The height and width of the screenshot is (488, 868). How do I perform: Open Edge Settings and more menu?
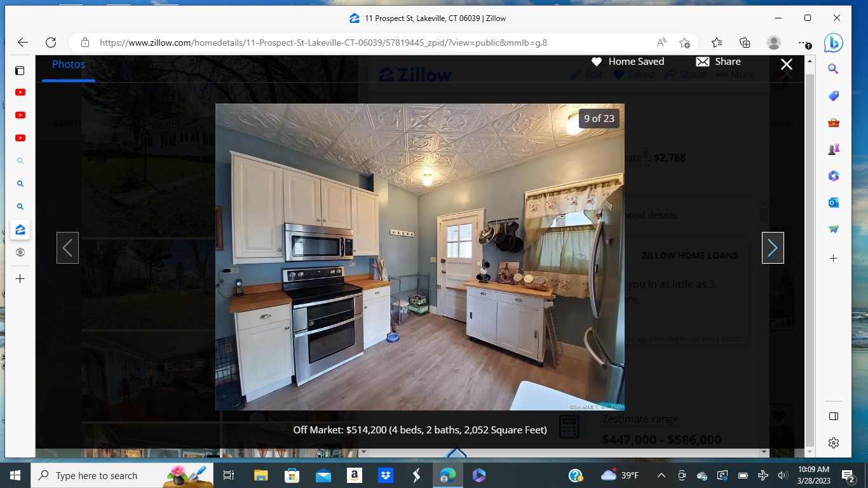[x=804, y=43]
